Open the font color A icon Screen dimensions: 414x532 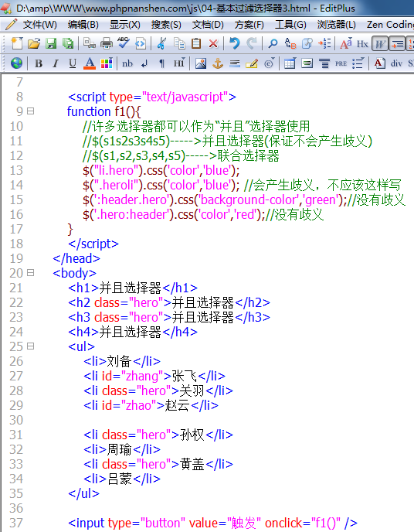[x=90, y=63]
